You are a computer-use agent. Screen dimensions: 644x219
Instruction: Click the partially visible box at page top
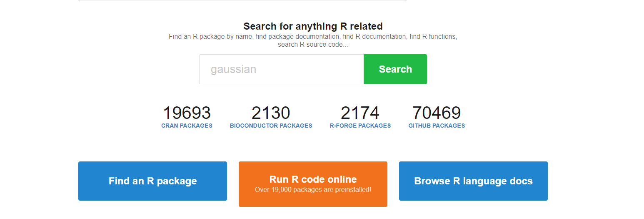[242, 0]
